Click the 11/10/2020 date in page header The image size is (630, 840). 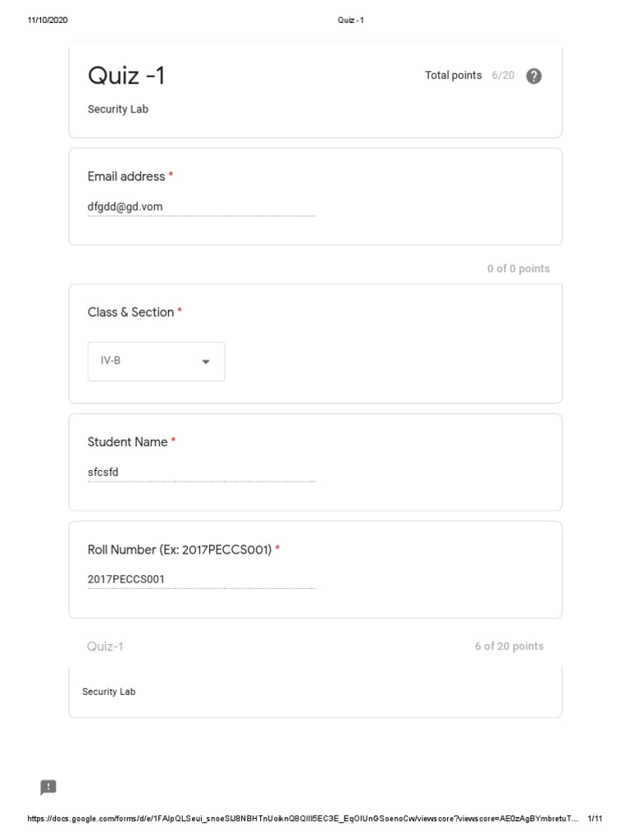(x=48, y=21)
